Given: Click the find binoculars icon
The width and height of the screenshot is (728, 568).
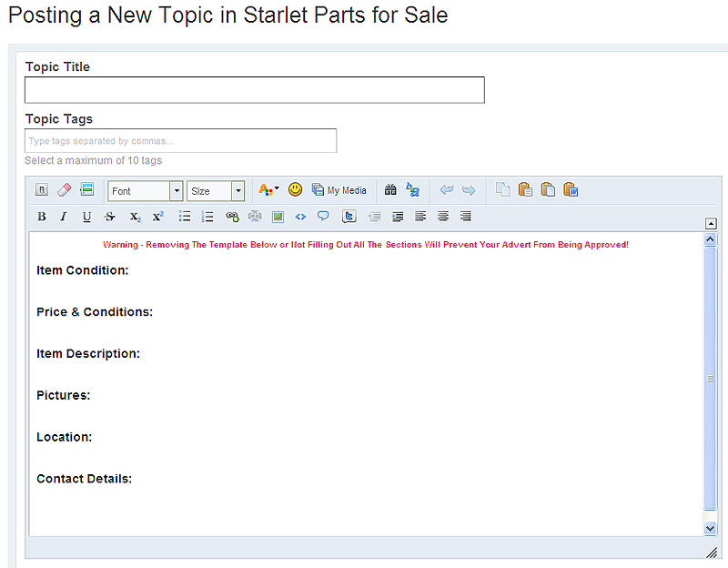Looking at the screenshot, I should [390, 189].
